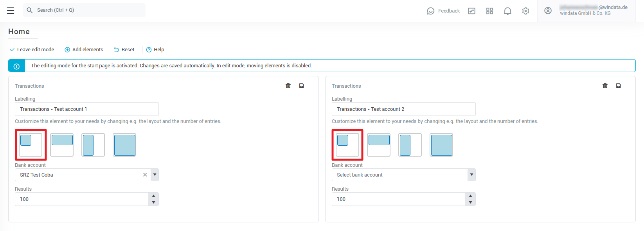Image resolution: width=644 pixels, height=231 pixels.
Task: Click the user profile icon
Action: (548, 11)
